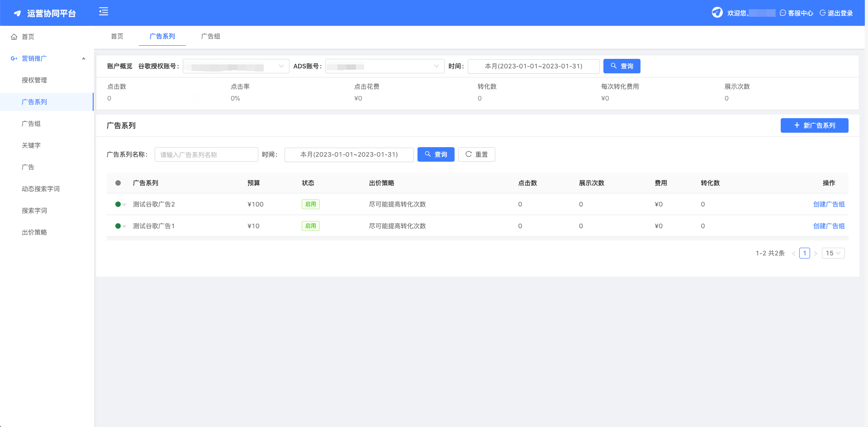Open the page size dropdown showing 15
The width and height of the screenshot is (868, 427).
(x=833, y=253)
